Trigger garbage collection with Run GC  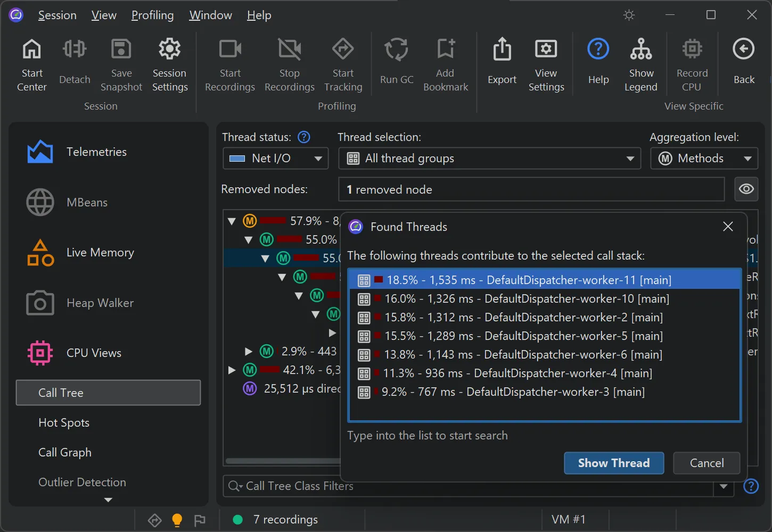(x=396, y=64)
